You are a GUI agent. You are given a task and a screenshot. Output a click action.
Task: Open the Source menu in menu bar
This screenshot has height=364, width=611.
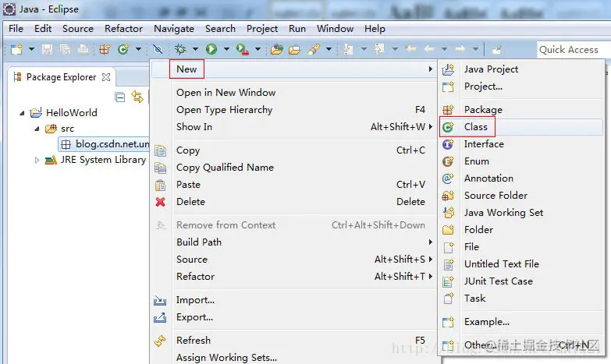tap(78, 29)
